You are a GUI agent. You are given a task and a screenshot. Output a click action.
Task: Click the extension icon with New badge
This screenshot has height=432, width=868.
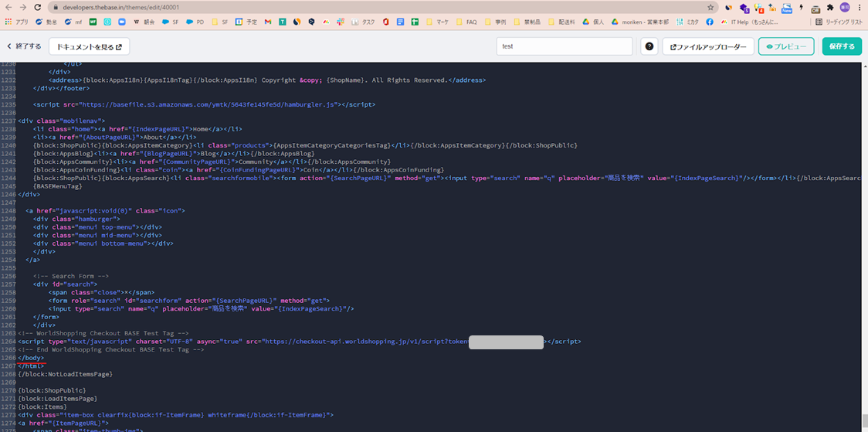787,8
